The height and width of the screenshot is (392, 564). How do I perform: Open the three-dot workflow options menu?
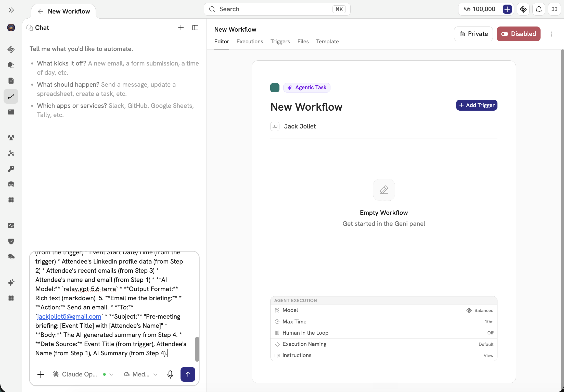click(552, 34)
